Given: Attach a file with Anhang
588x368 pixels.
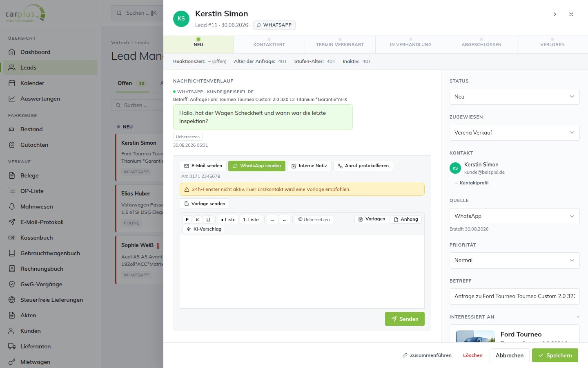Looking at the screenshot, I should (x=406, y=220).
